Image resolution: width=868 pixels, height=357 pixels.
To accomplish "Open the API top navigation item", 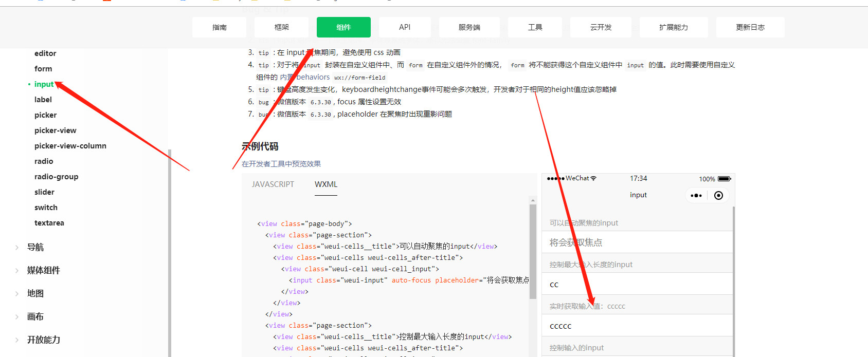I will [405, 27].
